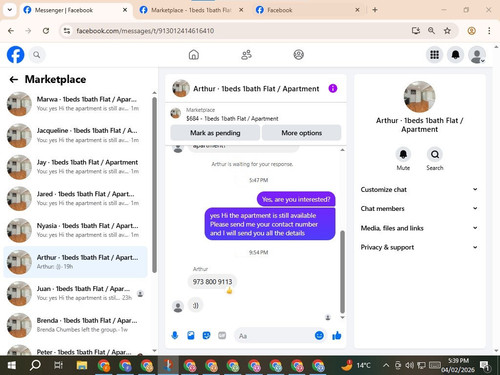Viewport: 500px width, 375px height.
Task: Click More options button
Action: pyautogui.click(x=301, y=133)
